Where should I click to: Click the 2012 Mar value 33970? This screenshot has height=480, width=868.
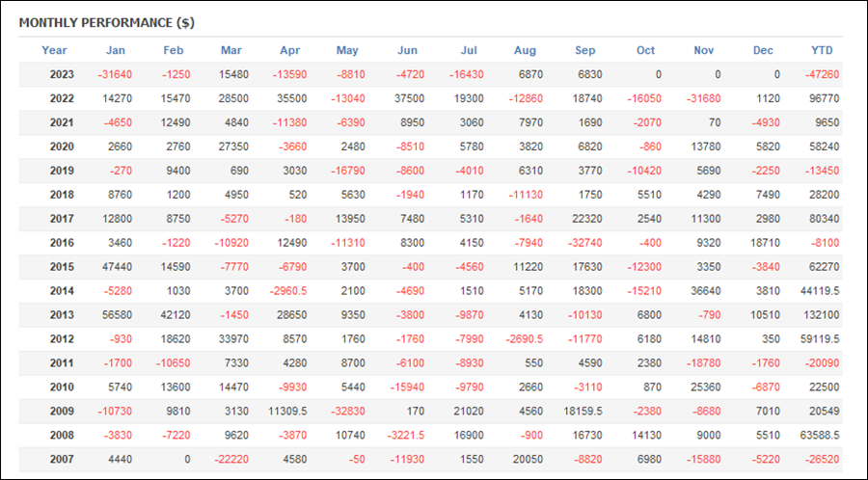[234, 339]
